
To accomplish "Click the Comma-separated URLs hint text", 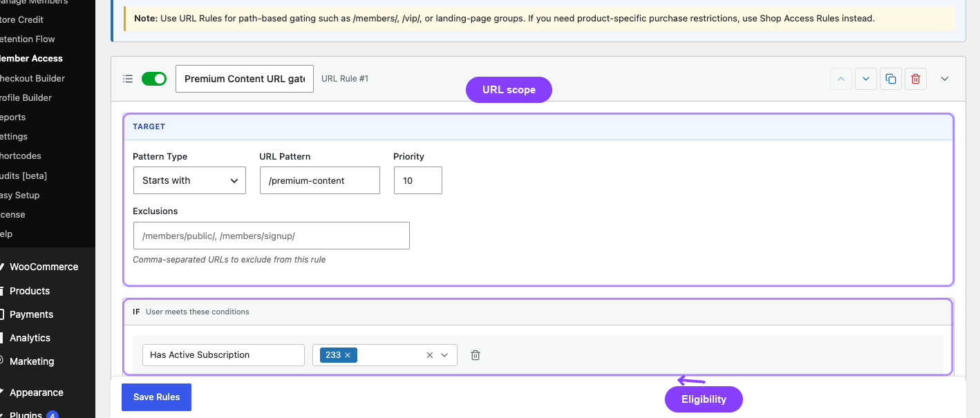I will pyautogui.click(x=229, y=260).
